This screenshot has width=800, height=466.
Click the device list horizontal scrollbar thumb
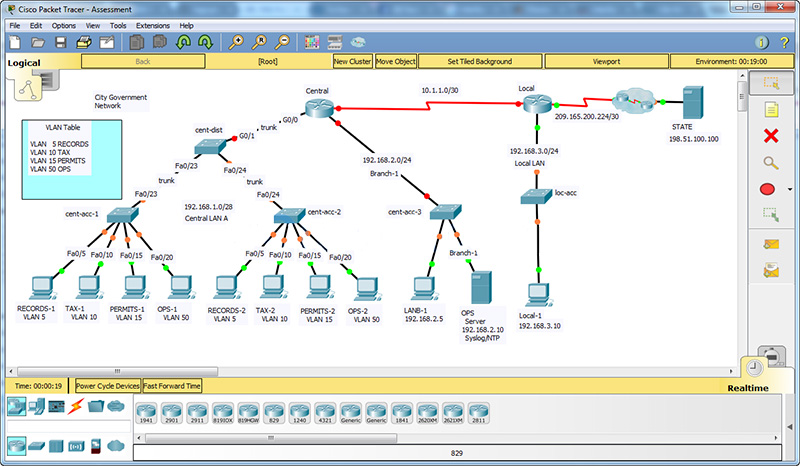pos(271,438)
